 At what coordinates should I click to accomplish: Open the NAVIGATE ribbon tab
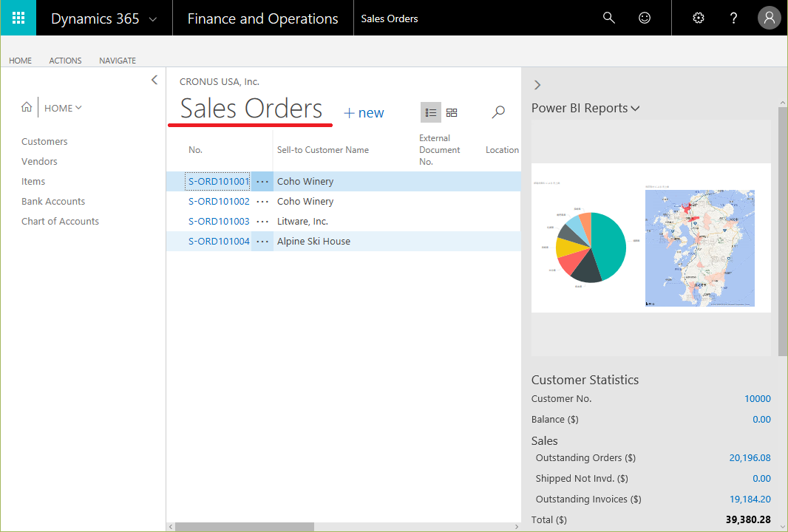tap(118, 61)
